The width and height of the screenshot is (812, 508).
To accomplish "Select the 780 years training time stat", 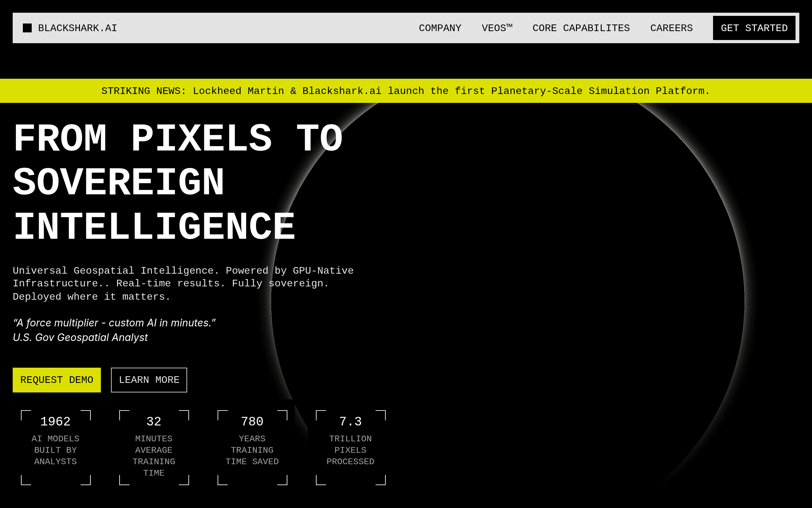I will pyautogui.click(x=252, y=448).
